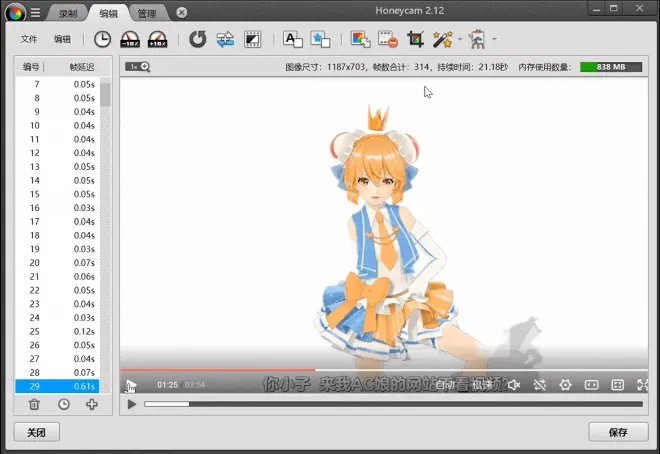
Task: Select frame 20 with 0.07s delay
Action: (57, 263)
